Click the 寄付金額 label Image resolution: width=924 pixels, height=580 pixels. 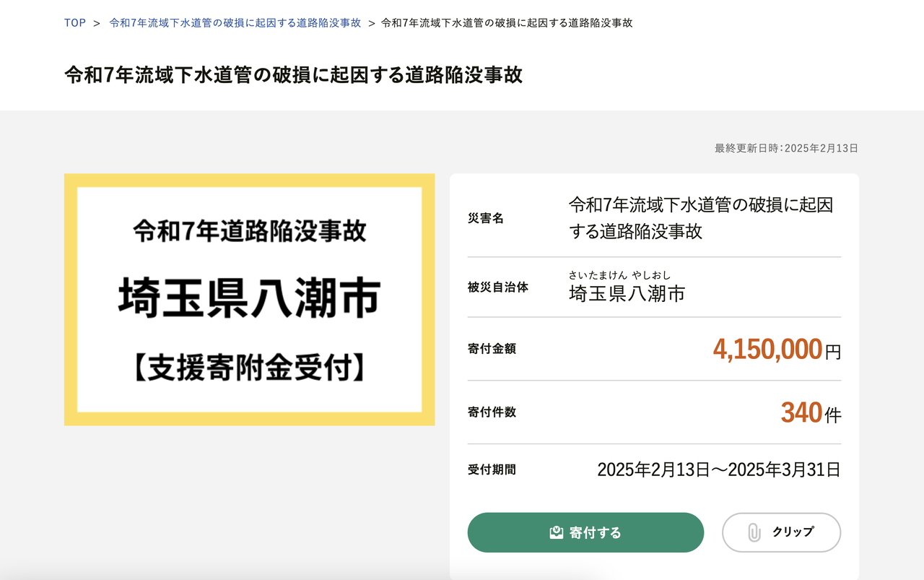click(x=492, y=349)
